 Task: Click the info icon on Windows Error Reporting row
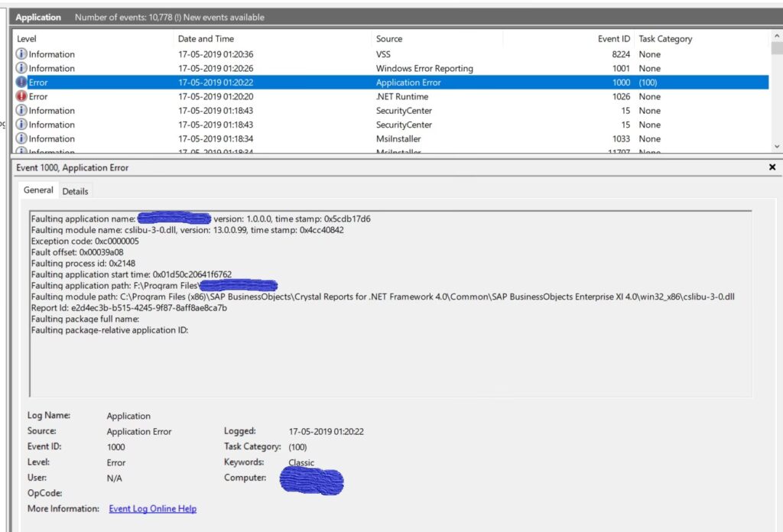(21, 69)
